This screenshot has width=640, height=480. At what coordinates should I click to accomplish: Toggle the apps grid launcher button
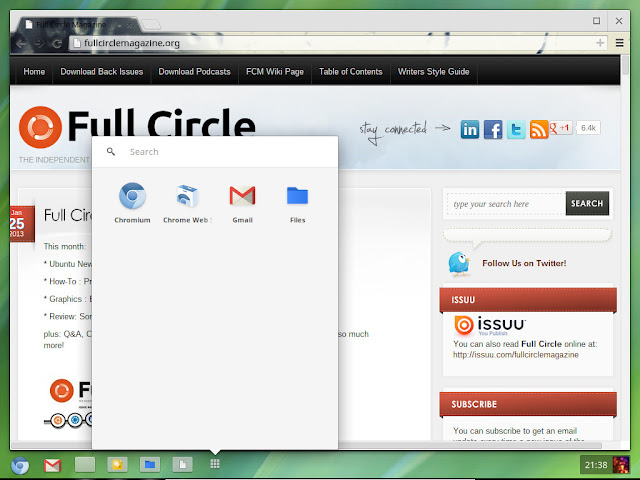point(215,464)
